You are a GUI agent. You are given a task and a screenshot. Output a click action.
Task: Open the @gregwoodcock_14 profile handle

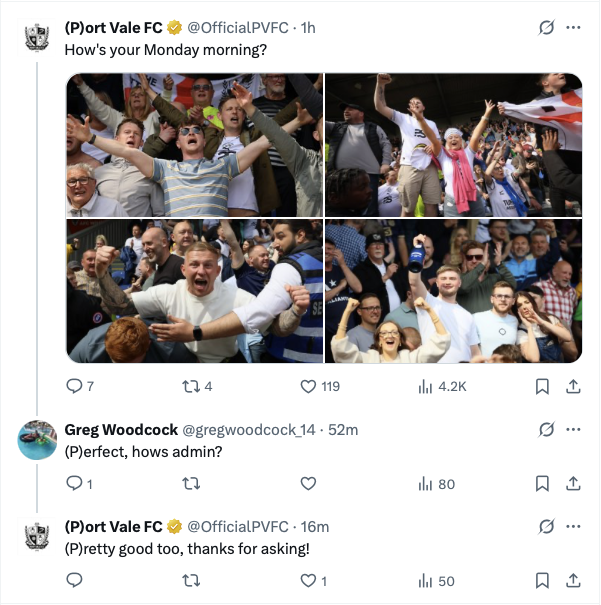click(x=248, y=429)
